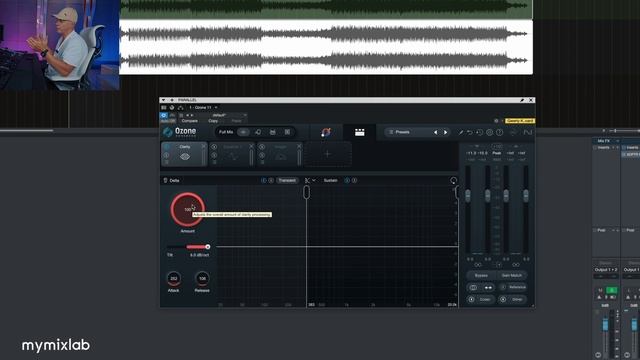Viewport: 640px width, 360px height.
Task: Click the right output link icon
Action: click(516, 265)
